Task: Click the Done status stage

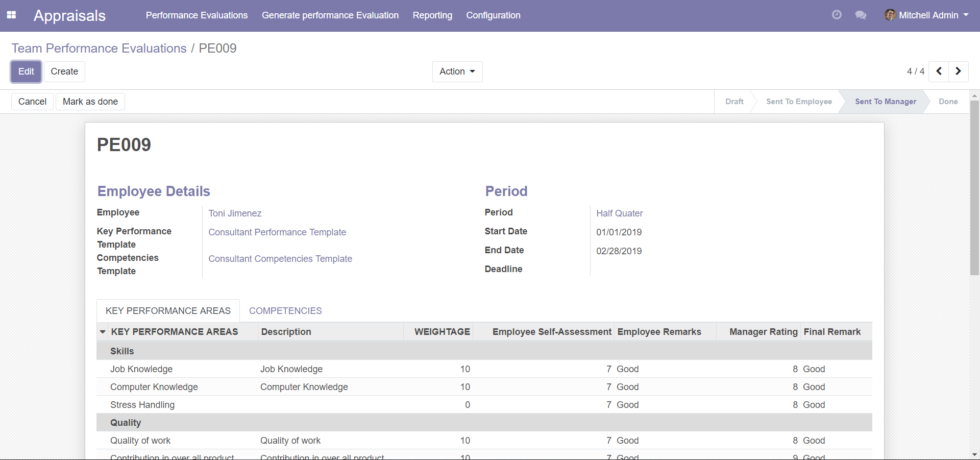Action: (948, 102)
